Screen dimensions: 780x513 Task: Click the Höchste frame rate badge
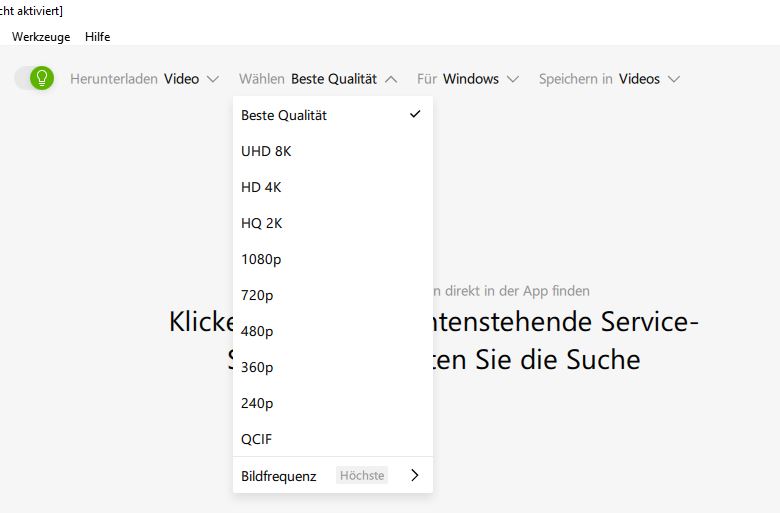click(362, 476)
